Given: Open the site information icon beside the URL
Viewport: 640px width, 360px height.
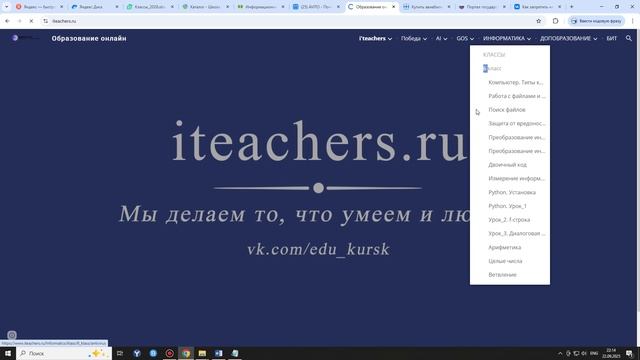Looking at the screenshot, I should [x=45, y=21].
